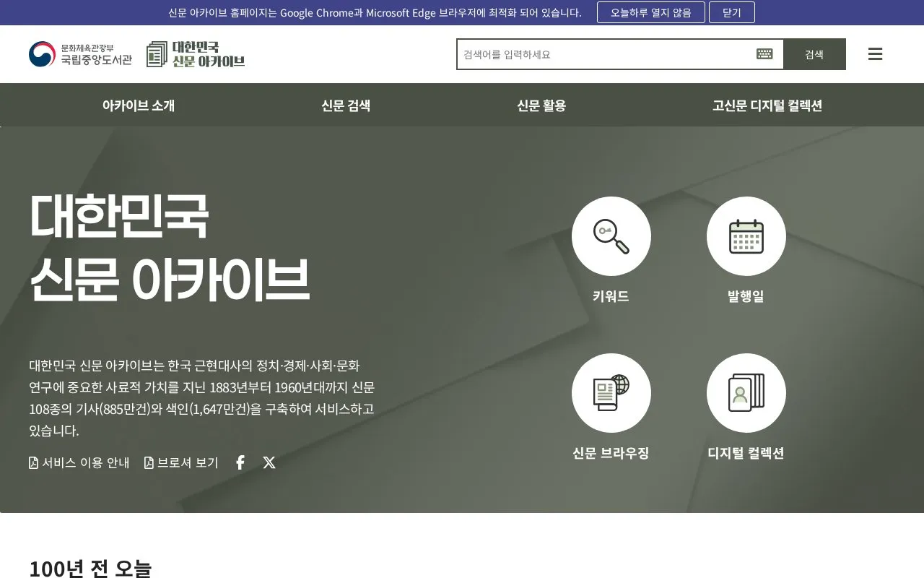Click the keyword search magnifier icon
The width and height of the screenshot is (924, 578).
coord(611,236)
